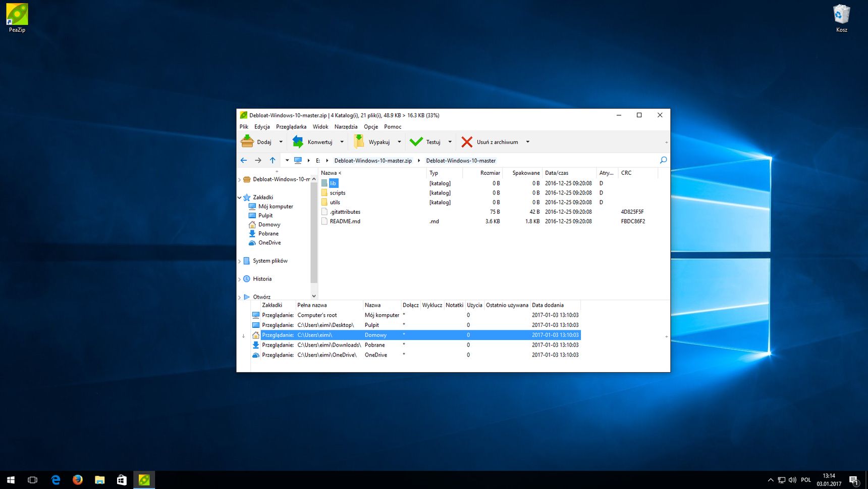Image resolution: width=868 pixels, height=489 pixels.
Task: Go back with the left arrow
Action: point(244,160)
